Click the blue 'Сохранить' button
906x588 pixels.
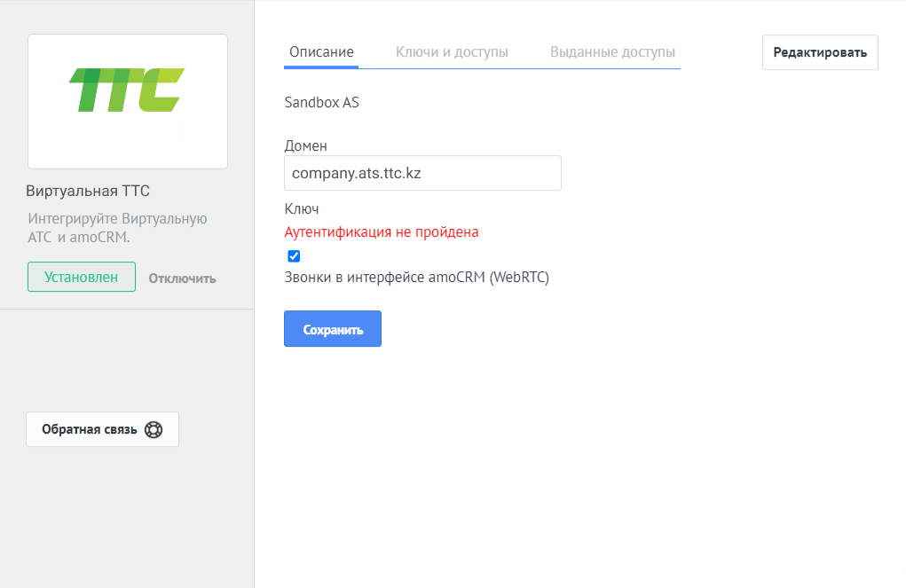[x=332, y=329]
